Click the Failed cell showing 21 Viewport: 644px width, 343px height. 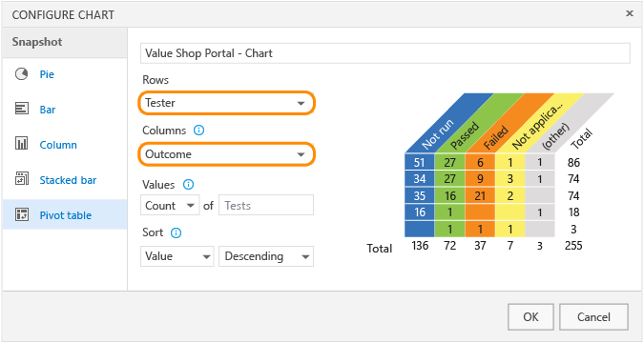pos(480,195)
